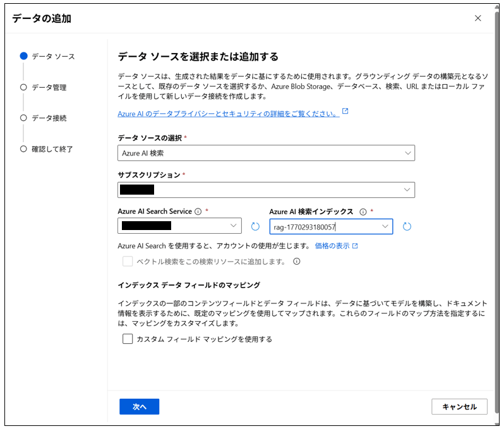The height and width of the screenshot is (431, 504).
Task: Click external link icon after privacy link
Action: [345, 112]
